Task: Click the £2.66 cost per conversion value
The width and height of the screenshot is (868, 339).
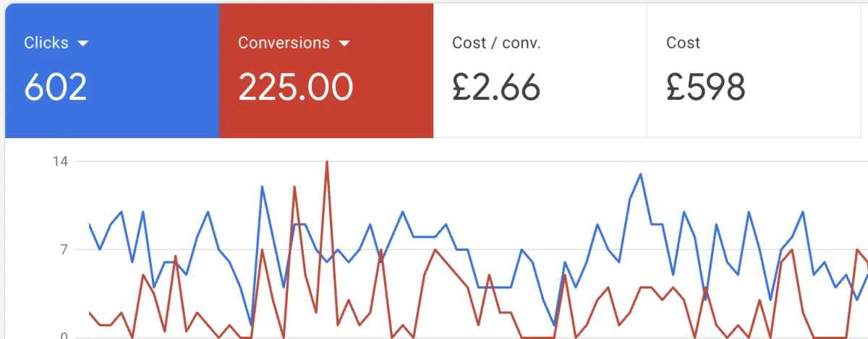Action: tap(496, 87)
